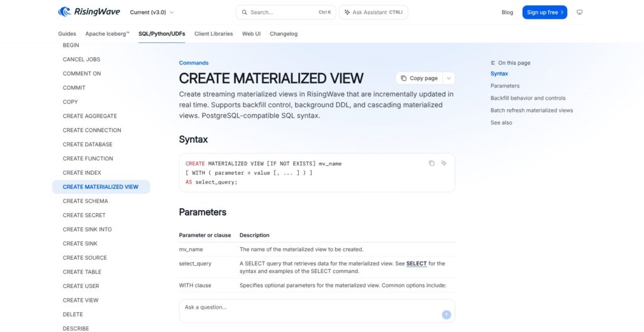Click the sparkle icon beside Ask Assistant
The width and height of the screenshot is (644, 332).
347,13
